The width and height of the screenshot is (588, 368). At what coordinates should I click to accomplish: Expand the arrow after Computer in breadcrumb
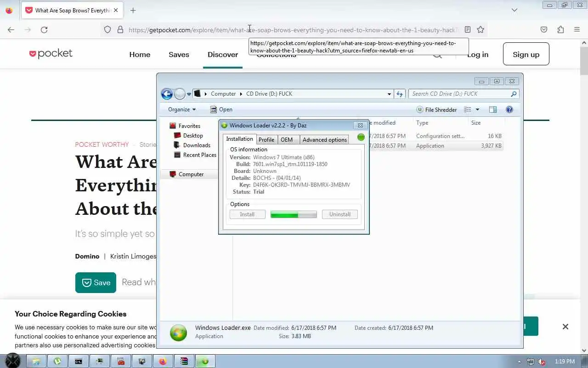241,94
